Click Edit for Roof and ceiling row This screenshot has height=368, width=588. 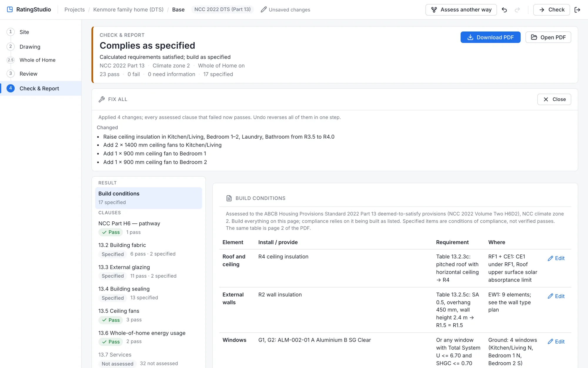pyautogui.click(x=556, y=258)
